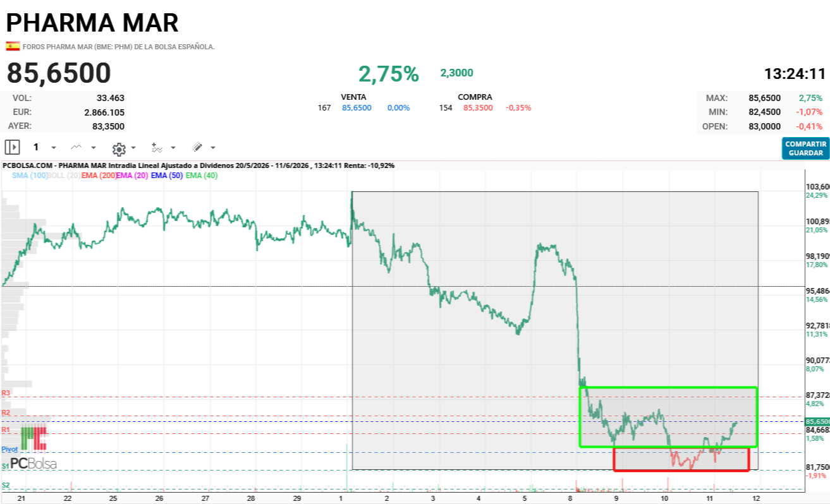
Task: Toggle the EMA (50) indicator
Action: [x=167, y=176]
